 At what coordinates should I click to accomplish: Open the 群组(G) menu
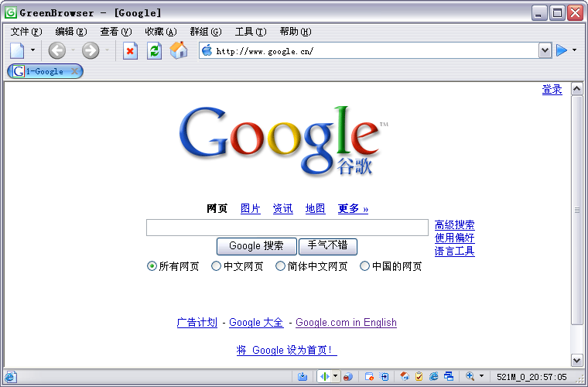(x=206, y=32)
